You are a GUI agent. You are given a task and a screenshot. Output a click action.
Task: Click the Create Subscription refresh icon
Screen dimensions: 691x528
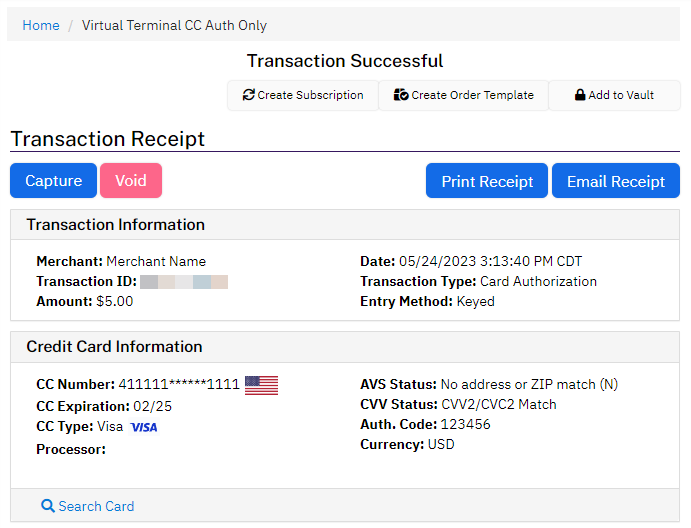pyautogui.click(x=249, y=95)
